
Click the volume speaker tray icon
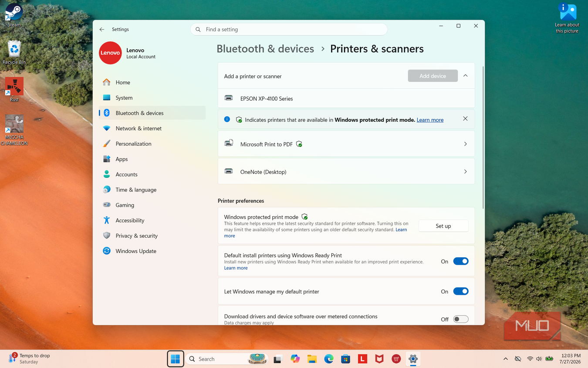[x=539, y=359]
